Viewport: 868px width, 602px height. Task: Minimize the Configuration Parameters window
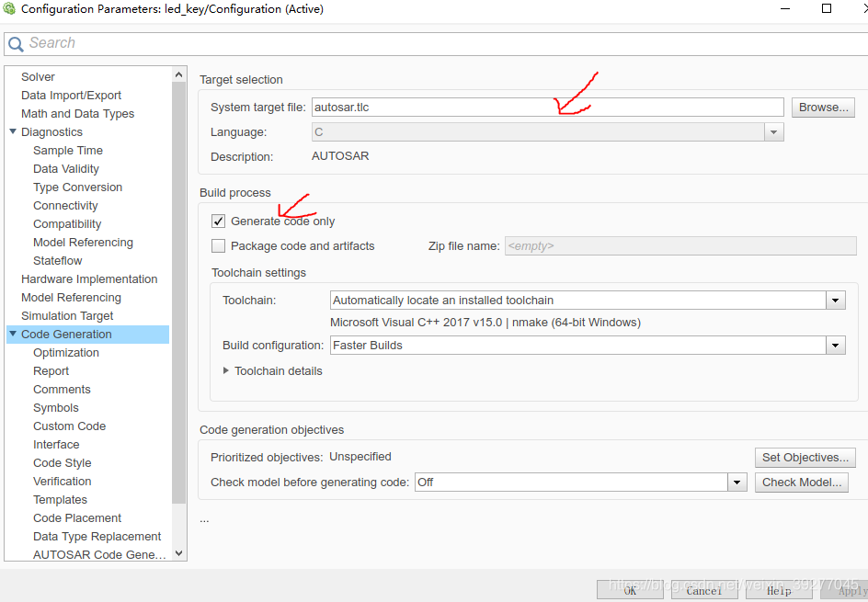(785, 8)
